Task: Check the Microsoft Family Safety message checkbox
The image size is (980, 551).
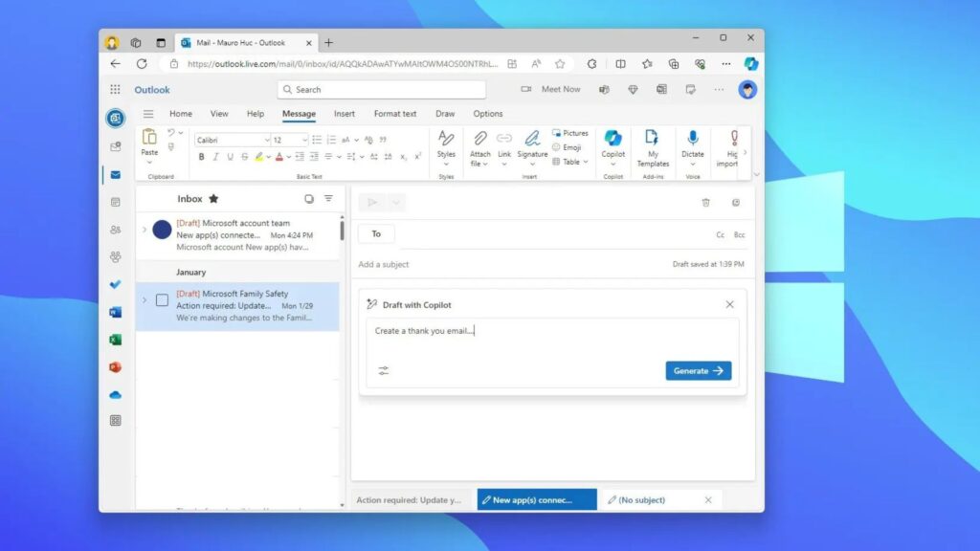Action: coord(162,300)
